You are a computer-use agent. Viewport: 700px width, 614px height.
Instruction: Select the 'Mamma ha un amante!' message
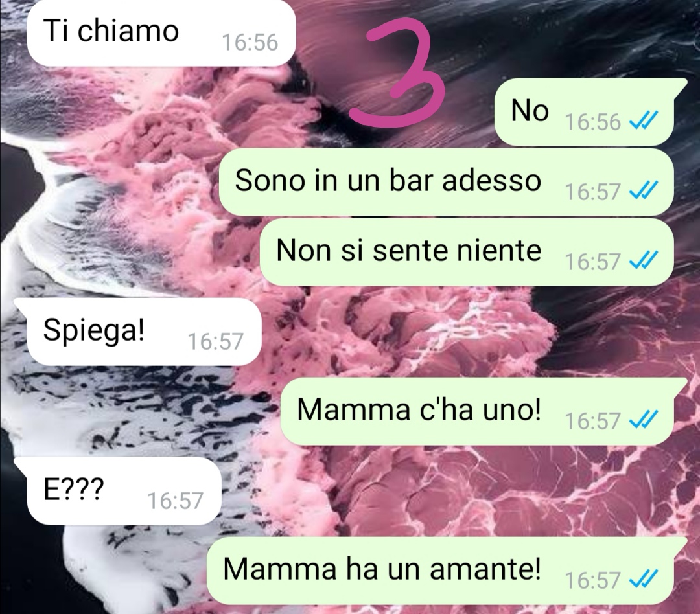coord(447,570)
